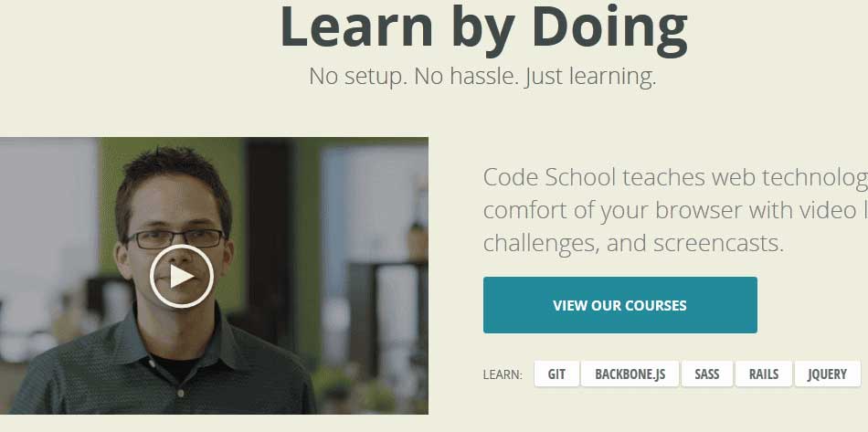Image resolution: width=868 pixels, height=432 pixels.
Task: Click the "LEARN:" label beside tags
Action: [503, 374]
